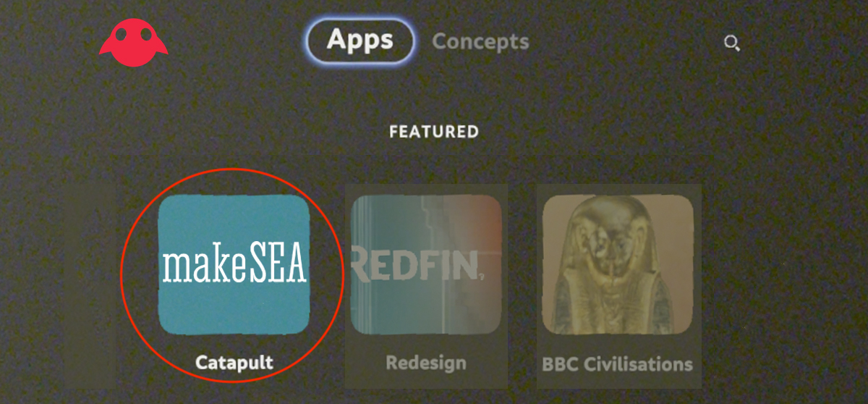Open the teal makeSEA app tile
Viewport: 868px width, 404px height.
click(x=234, y=265)
